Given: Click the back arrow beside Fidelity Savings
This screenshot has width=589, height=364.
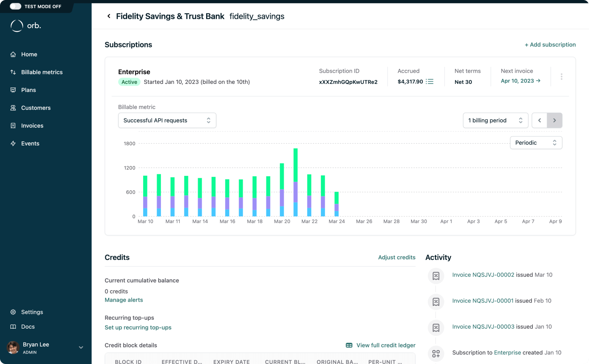Looking at the screenshot, I should tap(109, 16).
